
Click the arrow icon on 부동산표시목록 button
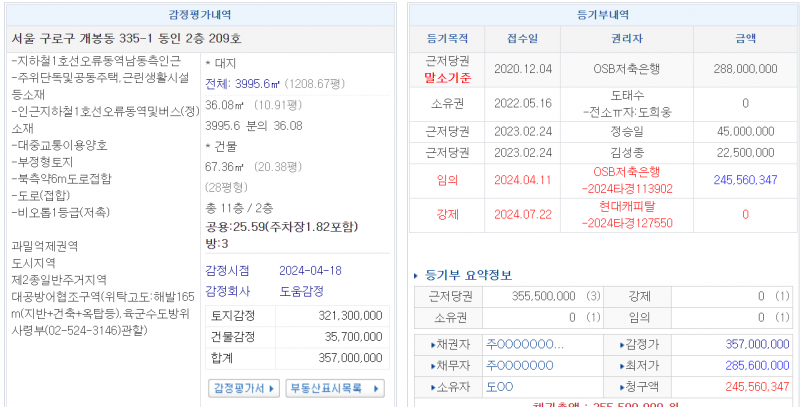[x=377, y=387]
